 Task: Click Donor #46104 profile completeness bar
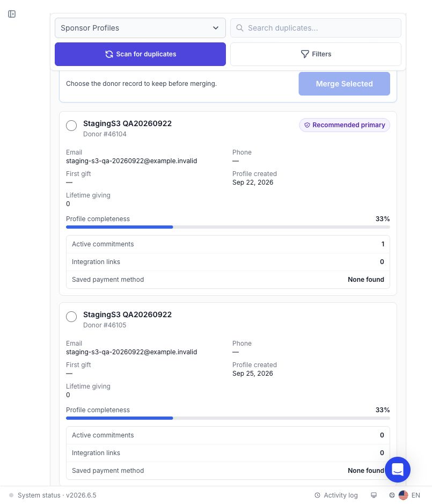click(x=228, y=227)
